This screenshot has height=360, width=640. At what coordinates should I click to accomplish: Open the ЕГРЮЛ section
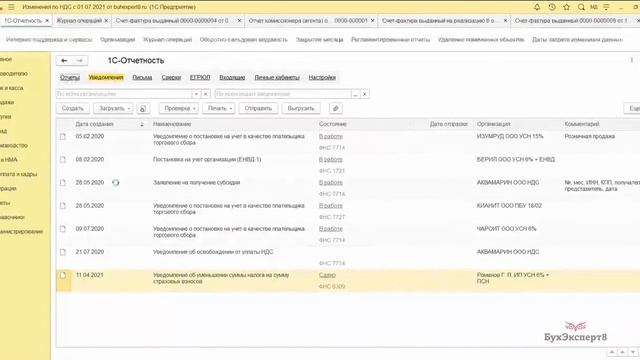point(200,78)
